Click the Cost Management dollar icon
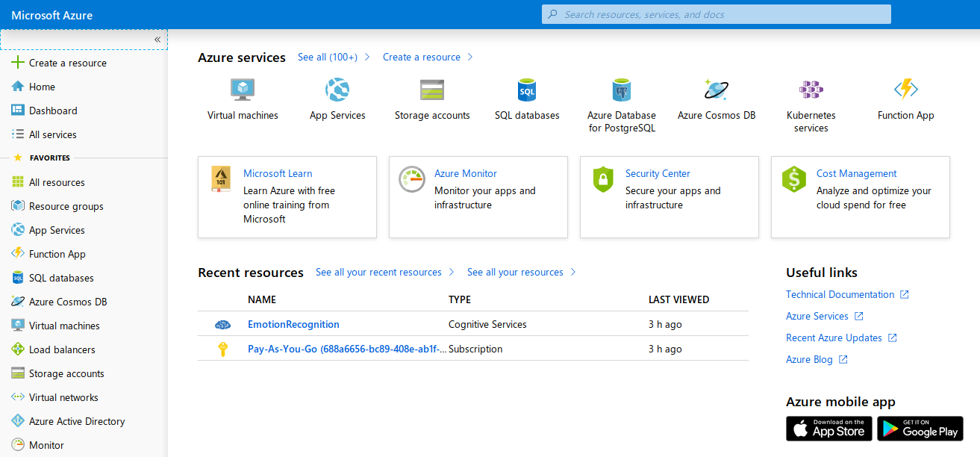This screenshot has width=980, height=457. point(794,179)
